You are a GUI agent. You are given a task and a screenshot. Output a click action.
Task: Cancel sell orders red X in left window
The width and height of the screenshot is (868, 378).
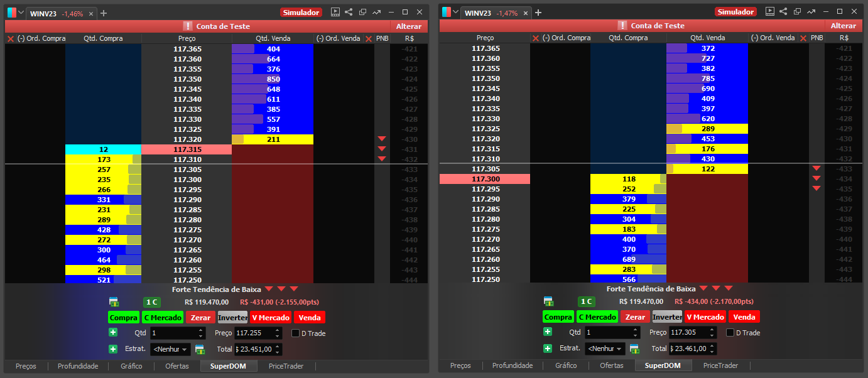(369, 39)
